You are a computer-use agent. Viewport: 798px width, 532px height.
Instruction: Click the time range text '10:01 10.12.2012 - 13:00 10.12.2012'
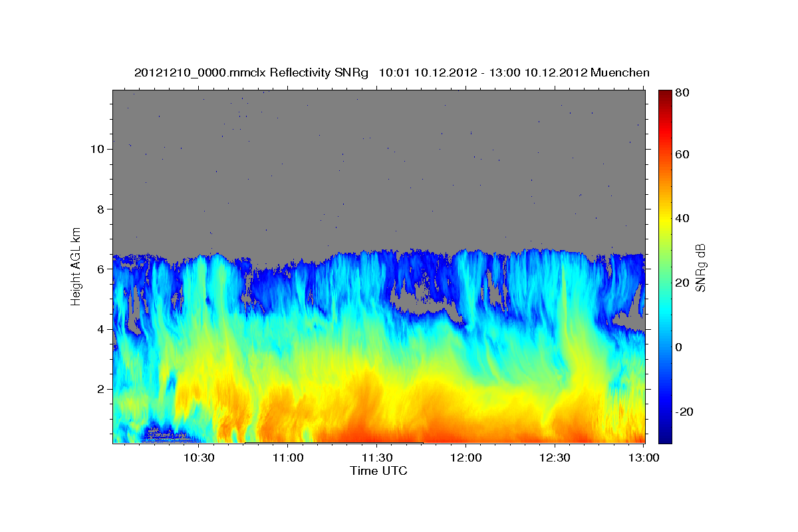(x=482, y=72)
